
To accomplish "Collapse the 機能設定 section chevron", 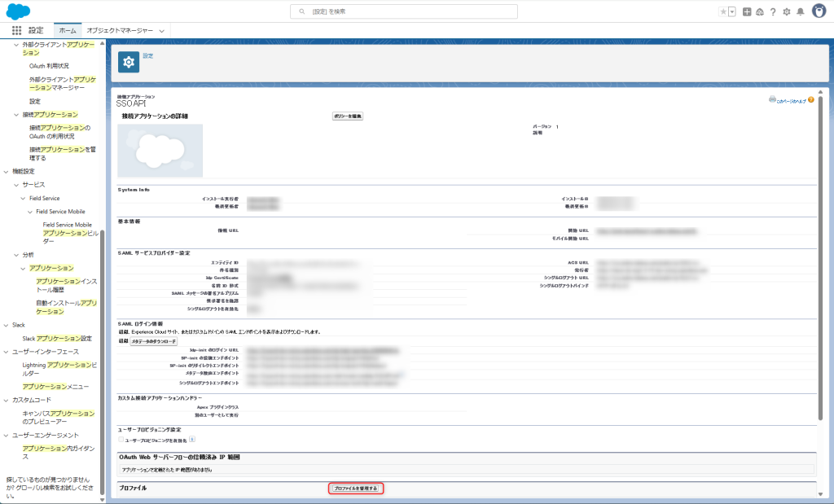I will [7, 171].
